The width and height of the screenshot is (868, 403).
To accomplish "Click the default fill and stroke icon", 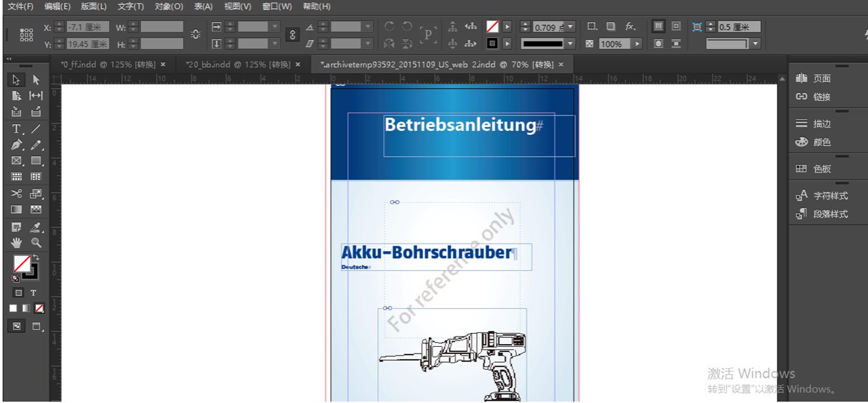I will 15,278.
